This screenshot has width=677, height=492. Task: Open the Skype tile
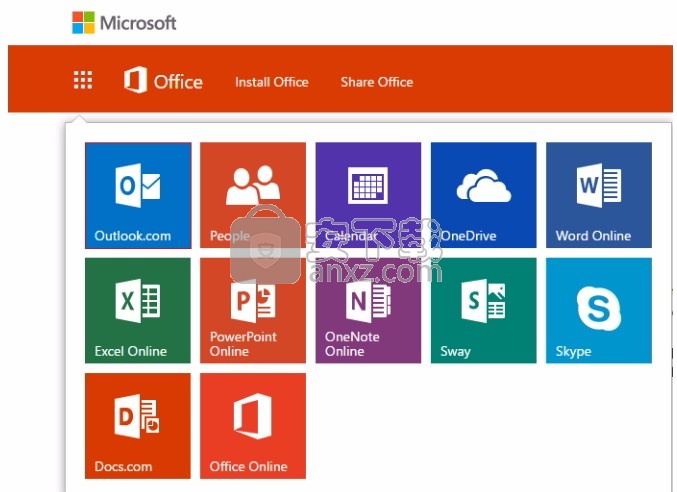pyautogui.click(x=599, y=311)
